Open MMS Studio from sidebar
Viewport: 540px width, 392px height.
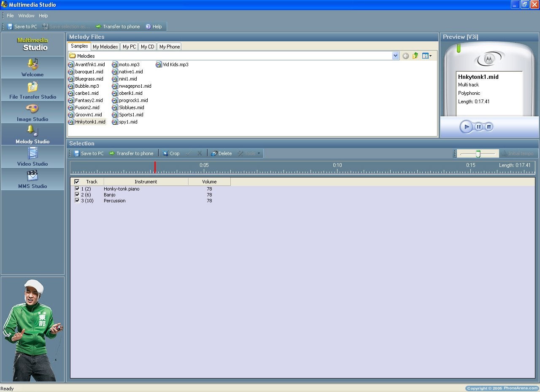coord(32,179)
